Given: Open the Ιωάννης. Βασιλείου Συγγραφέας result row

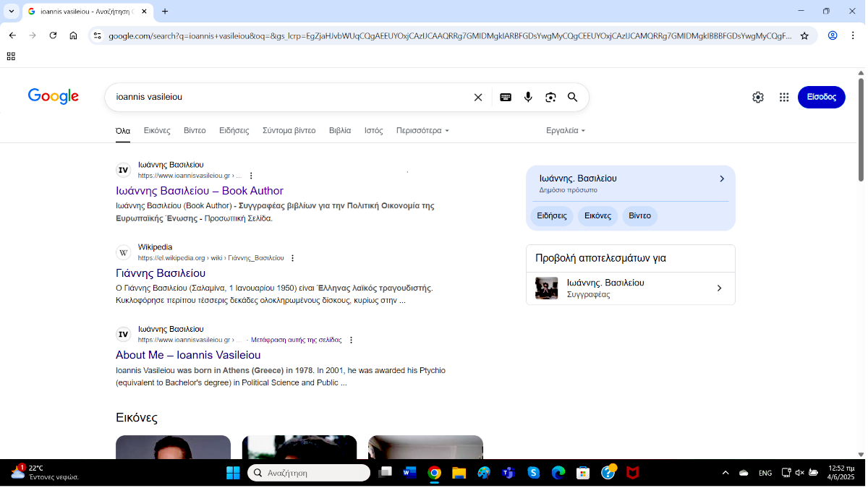Looking at the screenshot, I should (x=631, y=288).
